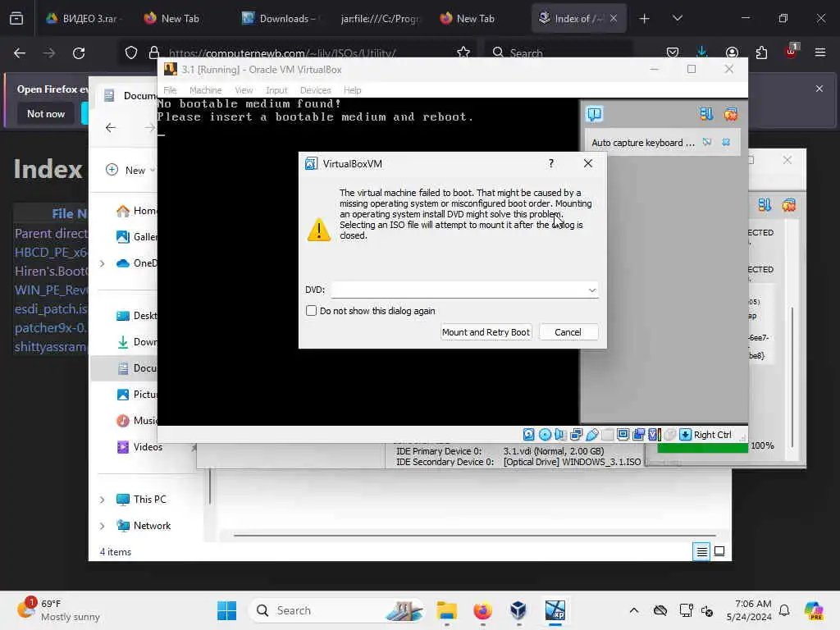The width and height of the screenshot is (840, 630).
Task: Click the help question mark in VirtualBoxVM dialog
Action: pos(551,163)
